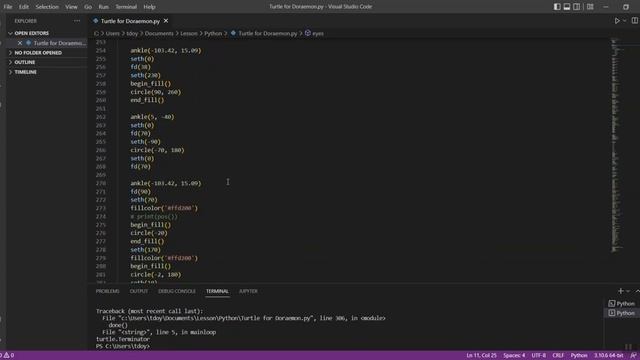Open the View menu
This screenshot has width=640, height=360.
[x=71, y=7]
